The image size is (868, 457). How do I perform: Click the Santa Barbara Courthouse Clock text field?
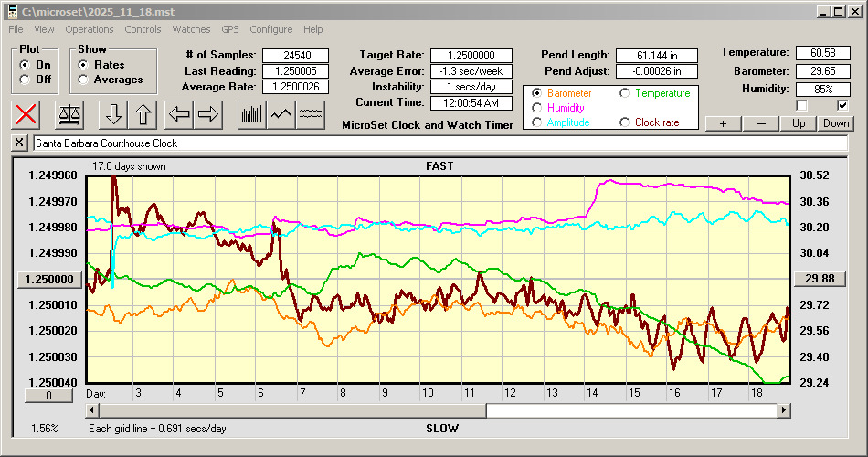click(x=439, y=143)
